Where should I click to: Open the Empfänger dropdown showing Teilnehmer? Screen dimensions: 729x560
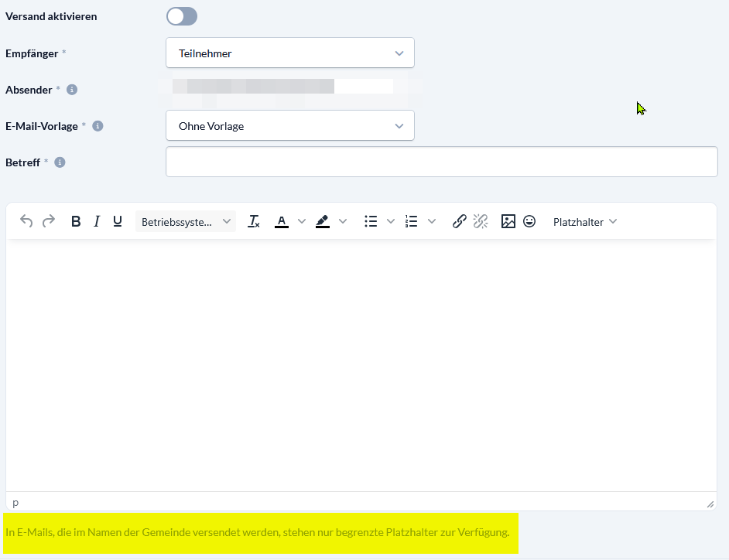coord(290,53)
